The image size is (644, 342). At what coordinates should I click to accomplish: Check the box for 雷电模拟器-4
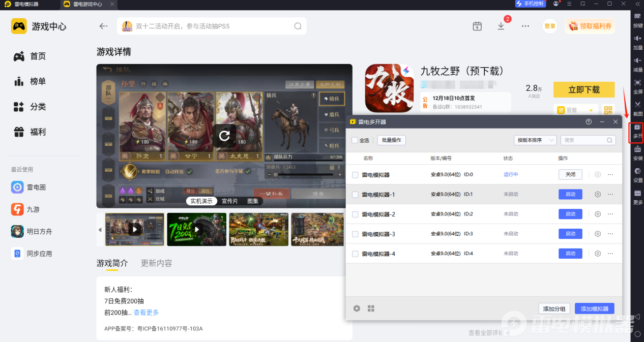(x=355, y=254)
